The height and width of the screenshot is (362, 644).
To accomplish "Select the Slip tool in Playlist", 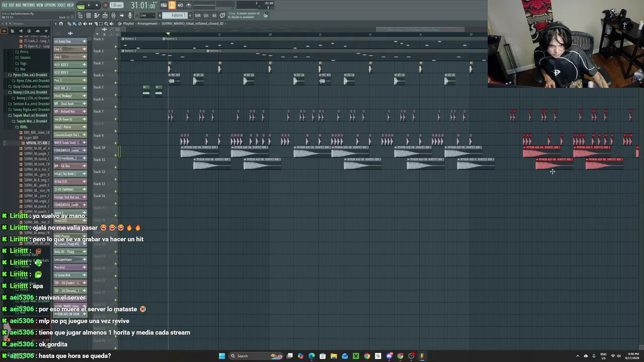I will pyautogui.click(x=90, y=24).
